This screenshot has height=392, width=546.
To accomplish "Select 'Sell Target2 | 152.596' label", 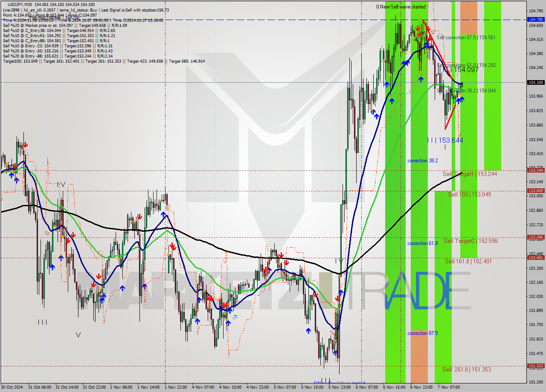I will (470, 241).
